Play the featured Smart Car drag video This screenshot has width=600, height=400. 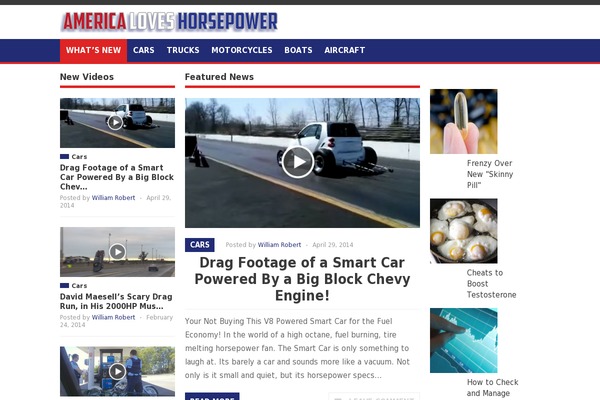(x=298, y=162)
